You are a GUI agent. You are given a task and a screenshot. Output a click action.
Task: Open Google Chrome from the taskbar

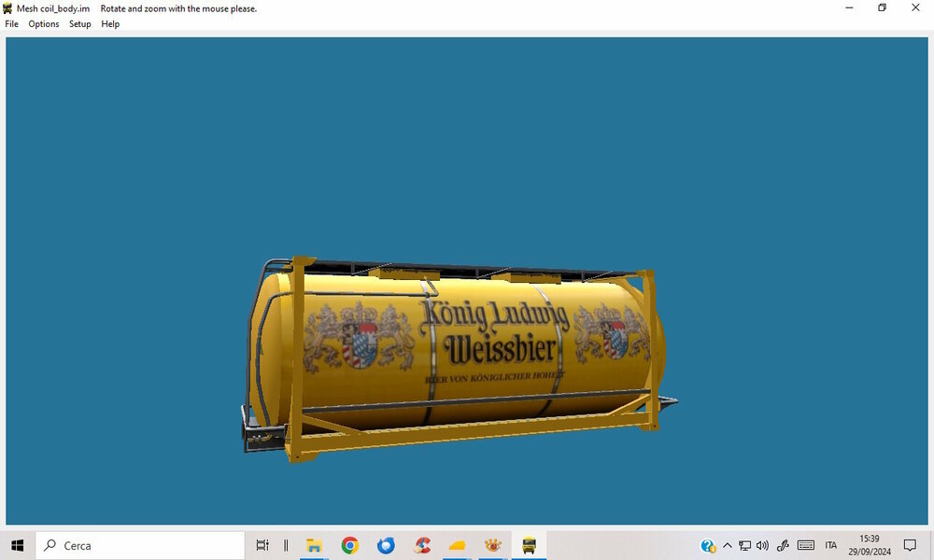point(349,545)
